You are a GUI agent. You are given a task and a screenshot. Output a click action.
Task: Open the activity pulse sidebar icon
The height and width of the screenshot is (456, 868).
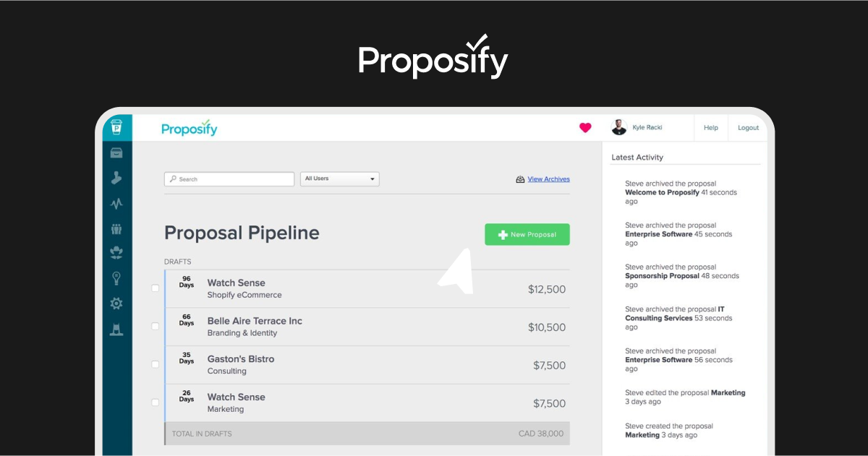(x=116, y=204)
